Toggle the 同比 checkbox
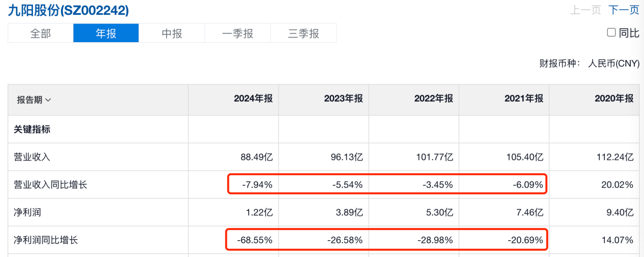 point(612,33)
